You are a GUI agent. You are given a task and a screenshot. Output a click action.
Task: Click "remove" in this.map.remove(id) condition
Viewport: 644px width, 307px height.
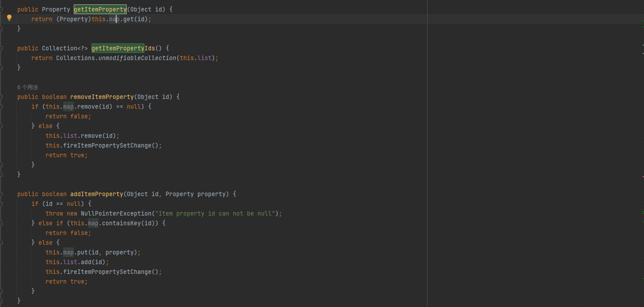(88, 106)
